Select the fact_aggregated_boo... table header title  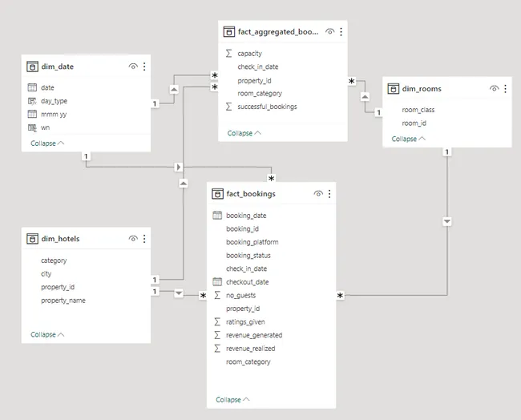[278, 32]
